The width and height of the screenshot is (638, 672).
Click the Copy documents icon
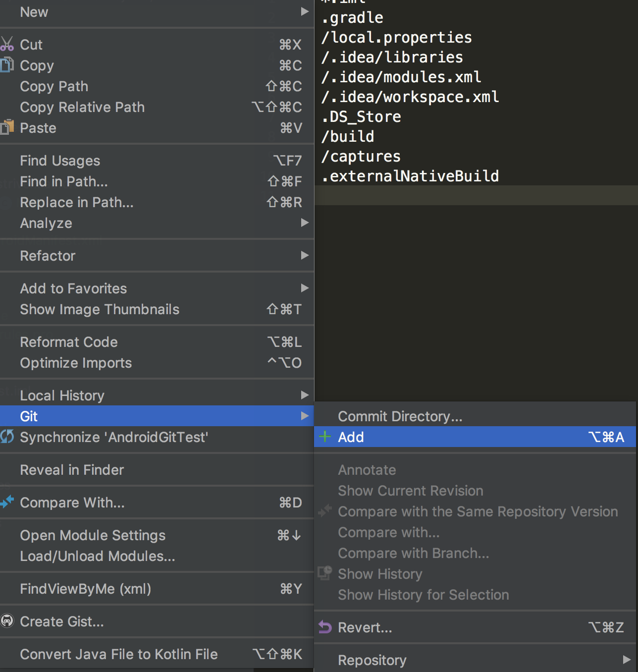[7, 65]
